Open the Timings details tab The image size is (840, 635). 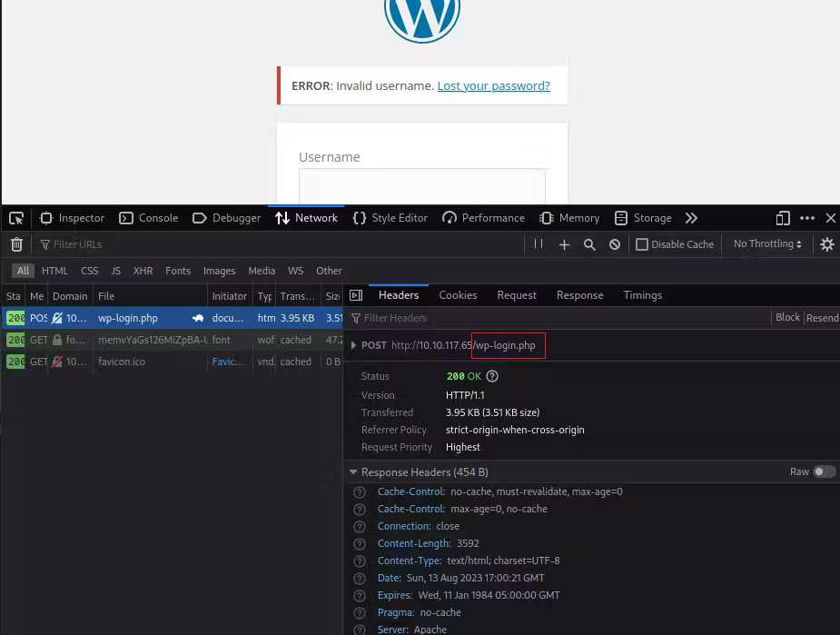click(x=642, y=295)
